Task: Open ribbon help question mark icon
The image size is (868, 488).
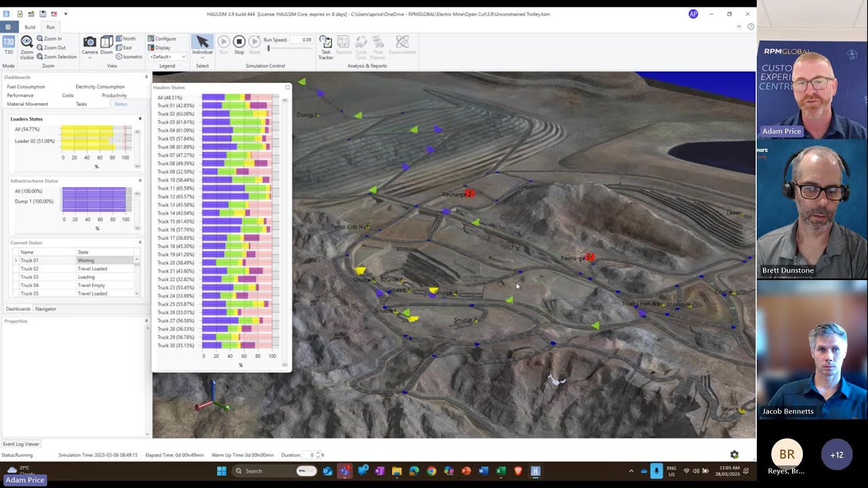Action: click(751, 26)
